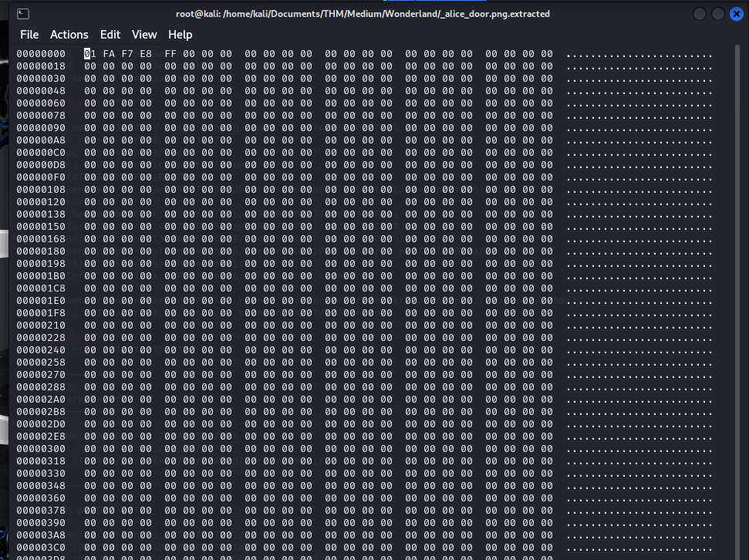The image size is (749, 560).
Task: Click offset label 000003C0
Action: 41,548
